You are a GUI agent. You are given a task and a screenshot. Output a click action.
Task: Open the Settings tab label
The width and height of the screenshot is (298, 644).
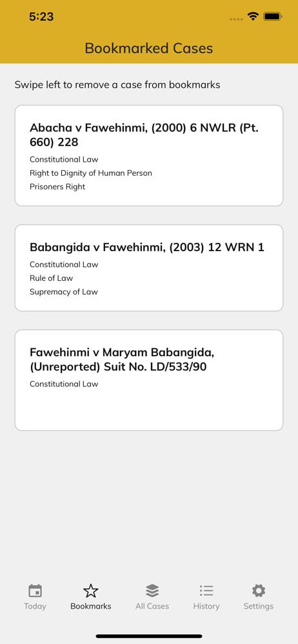tap(259, 606)
